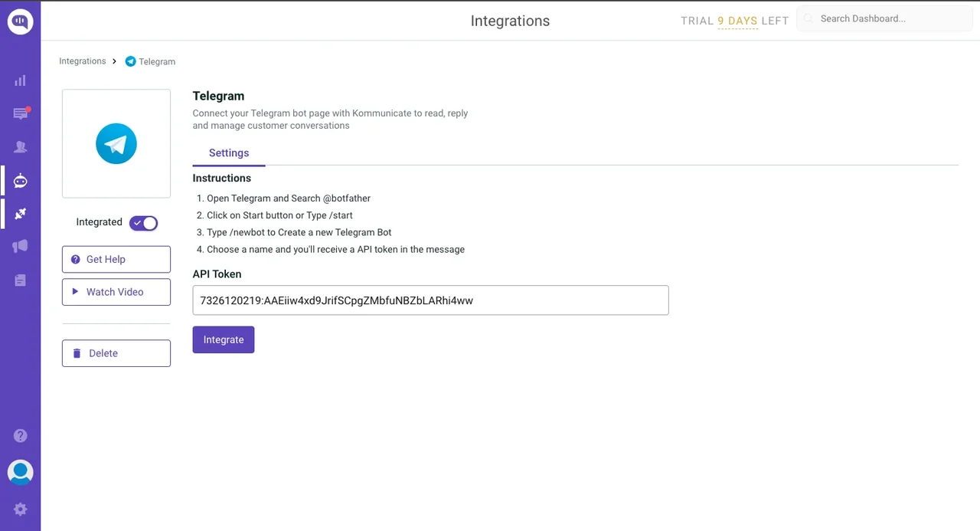Click the Telegram breadcrumb label
The image size is (980, 531).
pyautogui.click(x=157, y=62)
